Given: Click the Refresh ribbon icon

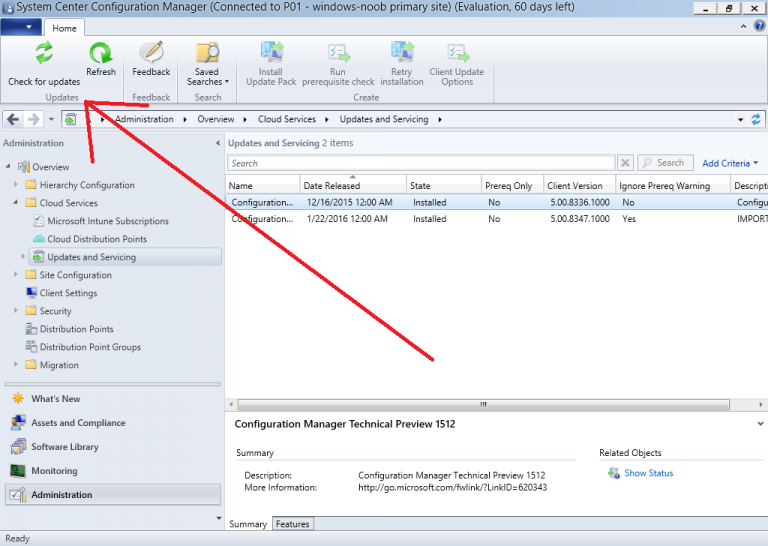Looking at the screenshot, I should [x=100, y=54].
